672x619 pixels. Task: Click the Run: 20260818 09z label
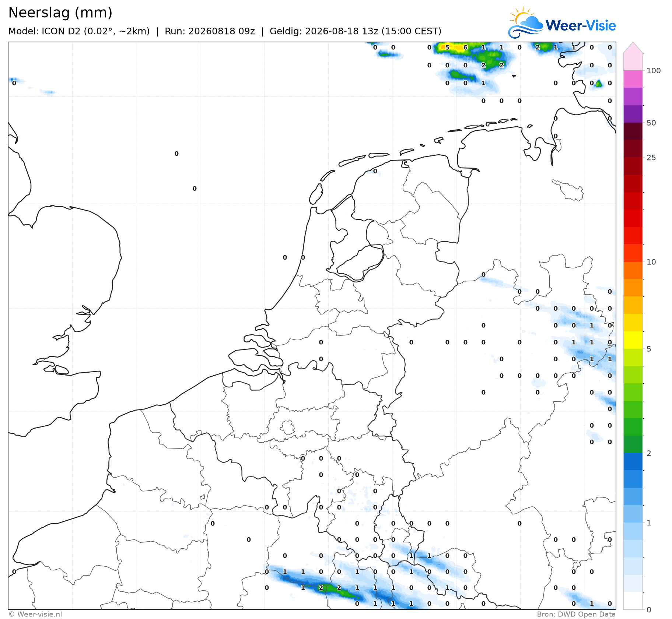tap(210, 31)
